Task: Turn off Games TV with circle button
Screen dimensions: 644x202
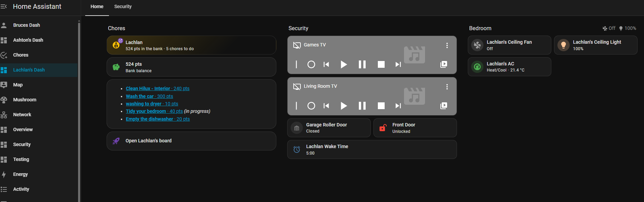Action: (311, 64)
